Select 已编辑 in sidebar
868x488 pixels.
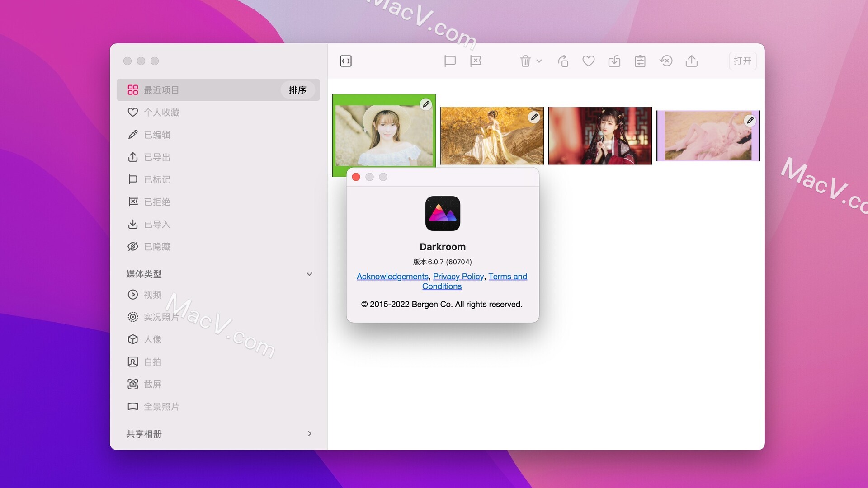pos(218,135)
